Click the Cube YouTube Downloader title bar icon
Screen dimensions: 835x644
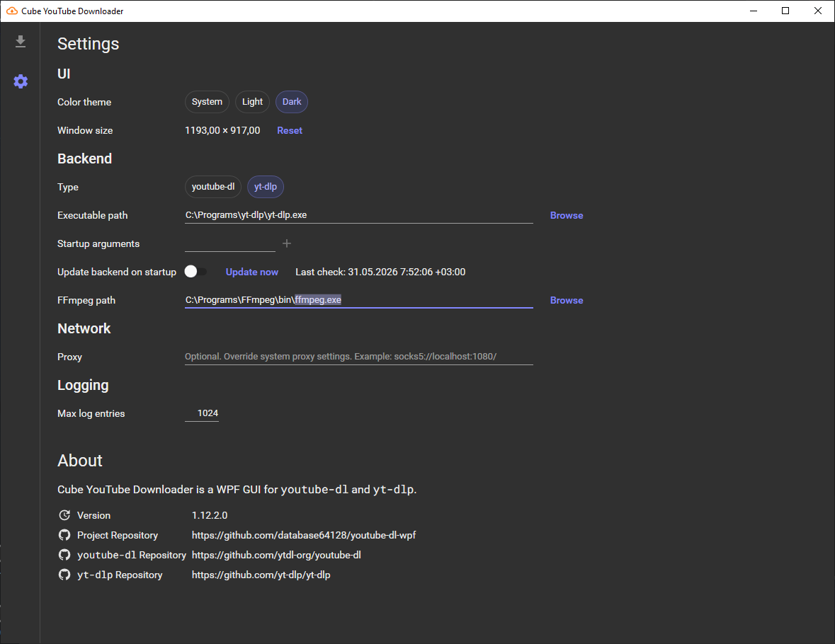click(12, 11)
